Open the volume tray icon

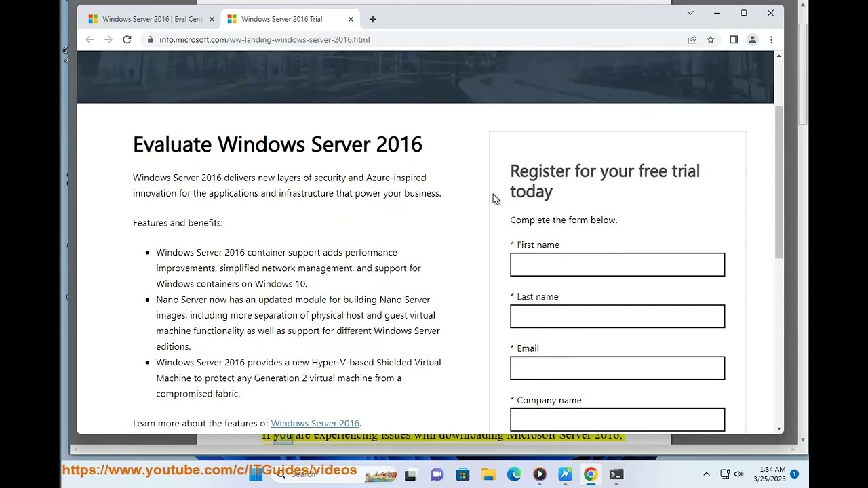coord(738,474)
